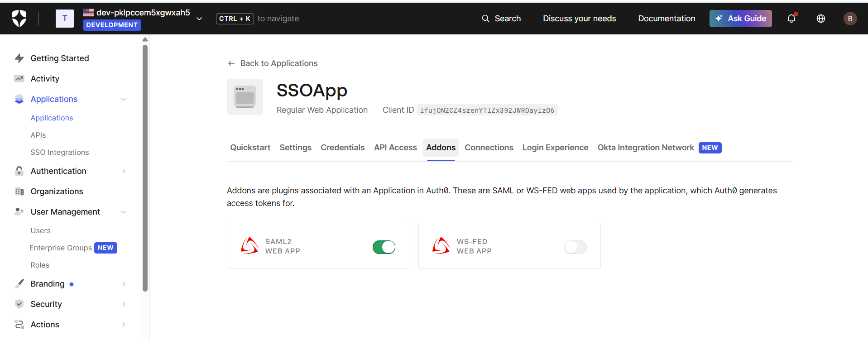Viewport: 868px width, 340px height.
Task: Open the tenant switcher dropdown arrow
Action: [199, 19]
